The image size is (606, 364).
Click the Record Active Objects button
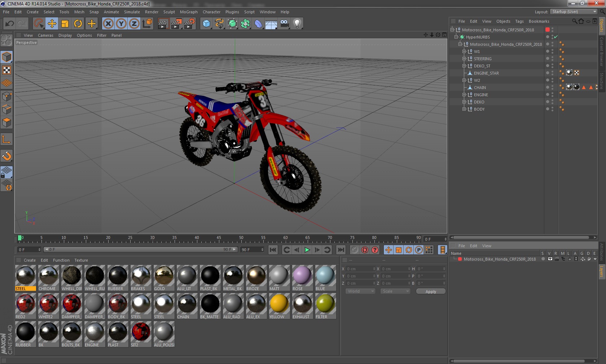355,250
